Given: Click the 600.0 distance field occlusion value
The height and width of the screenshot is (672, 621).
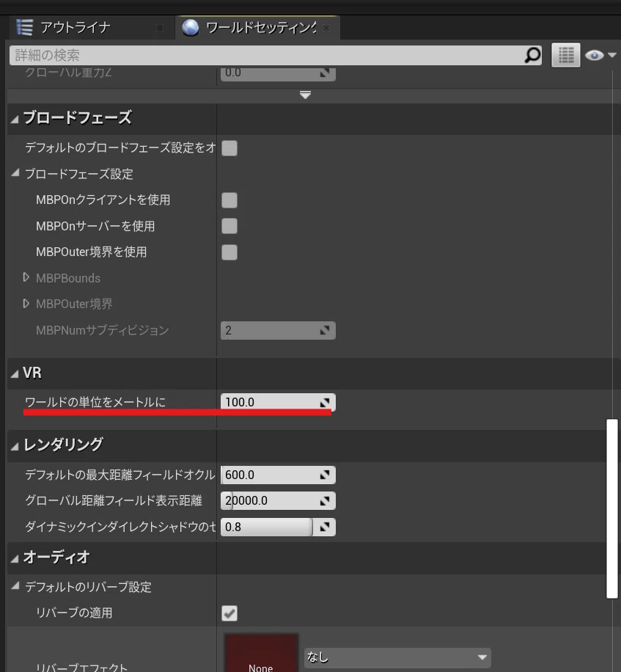Looking at the screenshot, I should click(278, 475).
